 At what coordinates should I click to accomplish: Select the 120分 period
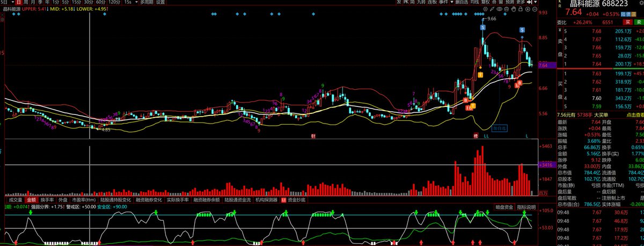[114, 3]
